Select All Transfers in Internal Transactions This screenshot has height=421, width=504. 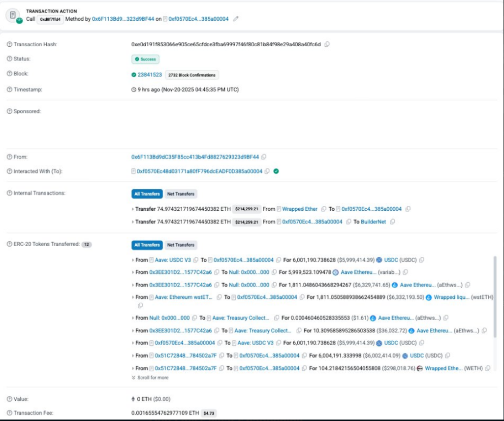click(147, 194)
